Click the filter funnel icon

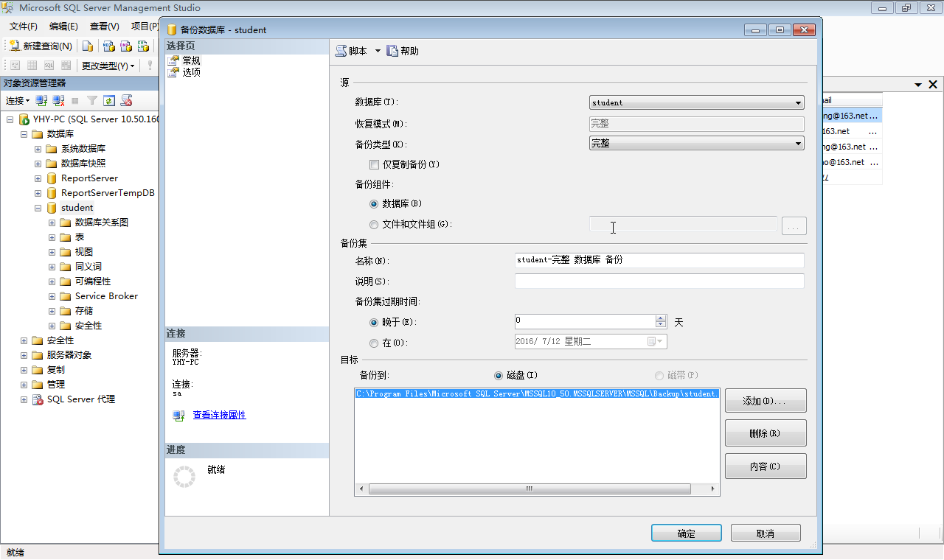92,100
